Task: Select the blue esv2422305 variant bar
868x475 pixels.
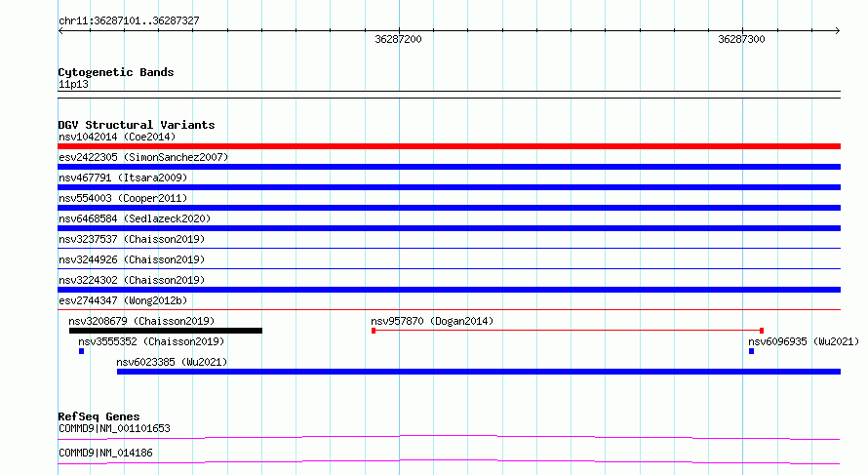Action: coord(449,167)
